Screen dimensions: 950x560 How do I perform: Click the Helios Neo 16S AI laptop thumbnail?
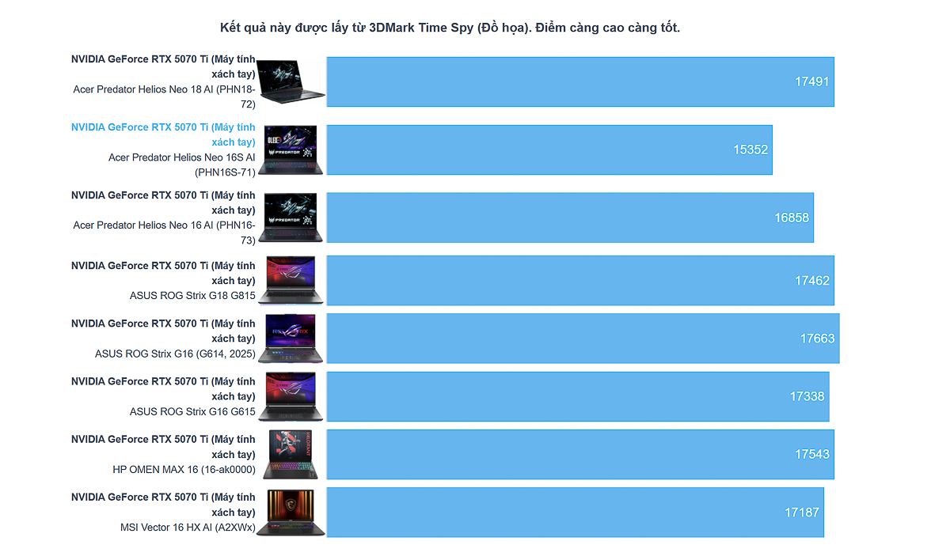point(291,149)
